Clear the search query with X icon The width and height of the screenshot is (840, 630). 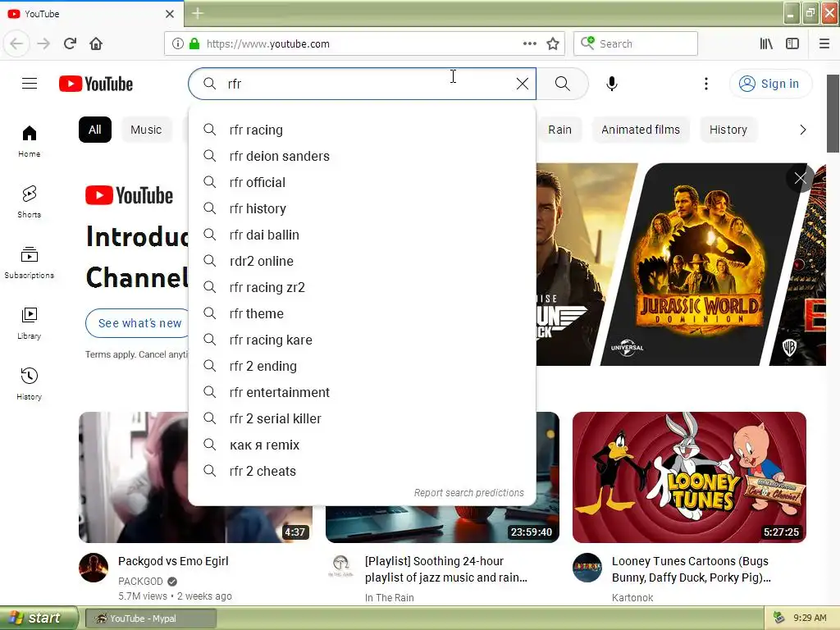[523, 84]
